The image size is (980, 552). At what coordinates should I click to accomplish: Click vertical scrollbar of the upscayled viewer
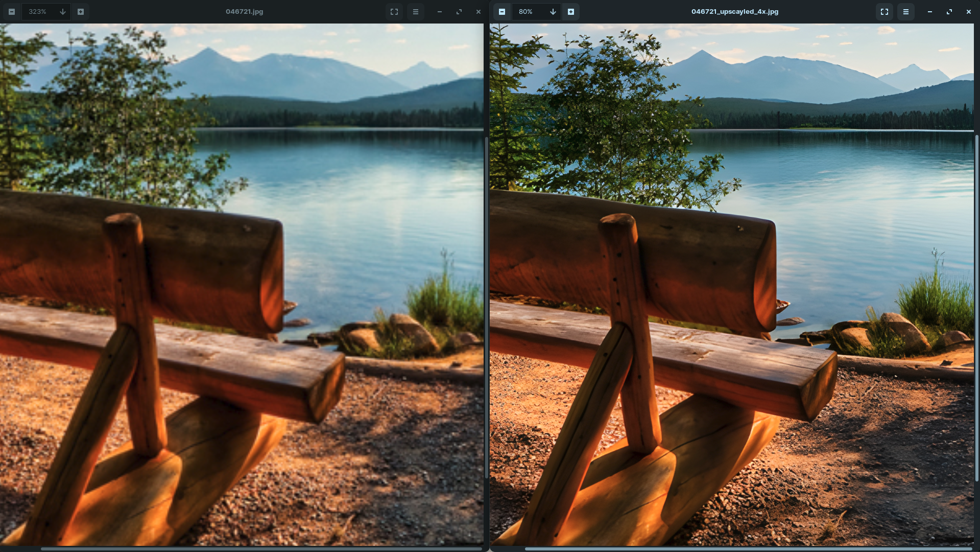point(976,307)
